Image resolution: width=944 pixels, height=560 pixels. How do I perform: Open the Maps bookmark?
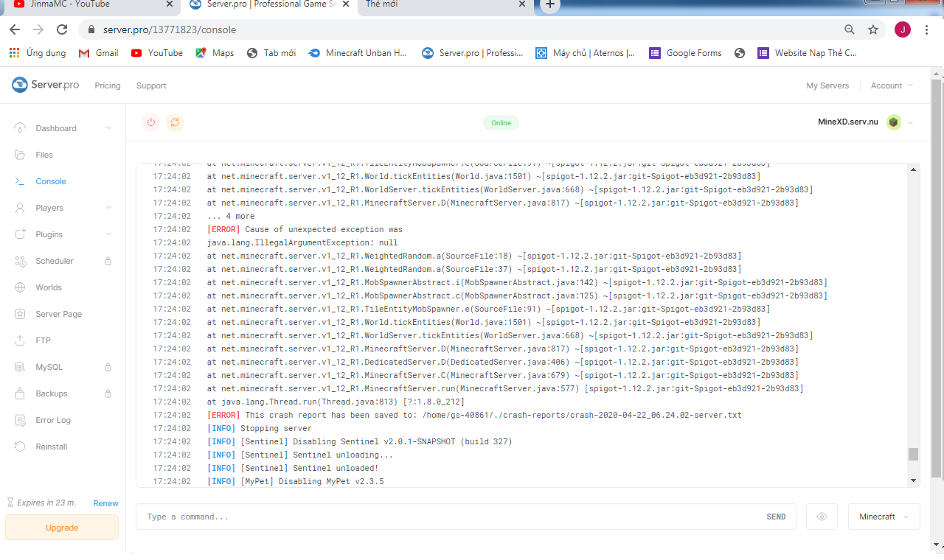click(x=215, y=53)
